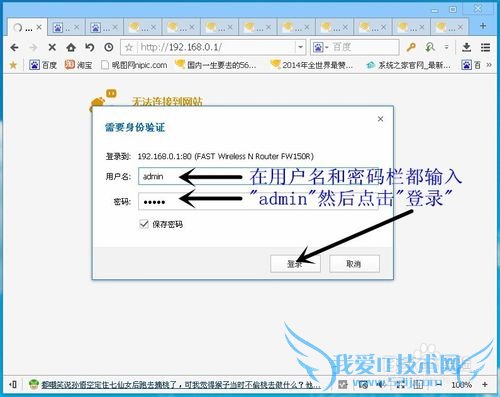Click the 取消 cancel button

pos(354,264)
